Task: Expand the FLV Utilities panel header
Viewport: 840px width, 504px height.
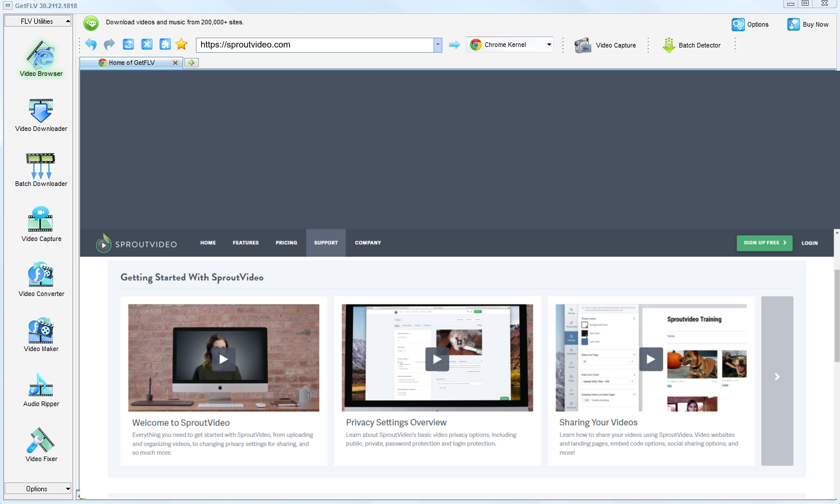Action: pos(38,21)
